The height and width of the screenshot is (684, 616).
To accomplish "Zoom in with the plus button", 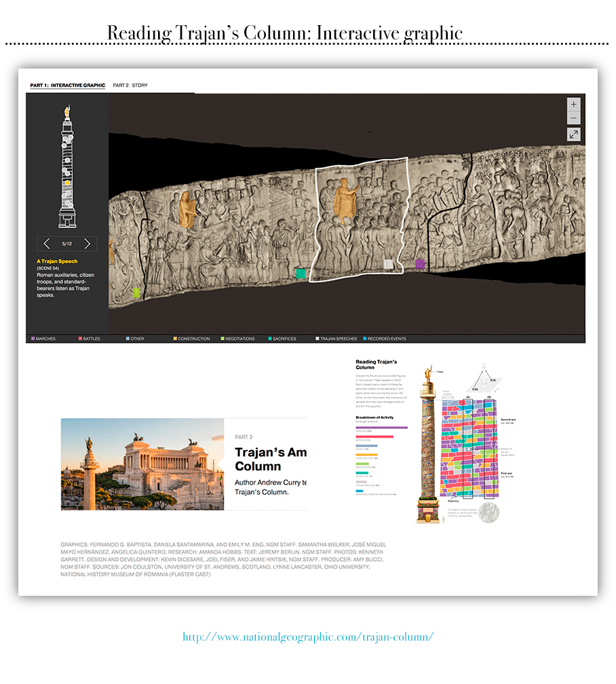I will tap(573, 104).
